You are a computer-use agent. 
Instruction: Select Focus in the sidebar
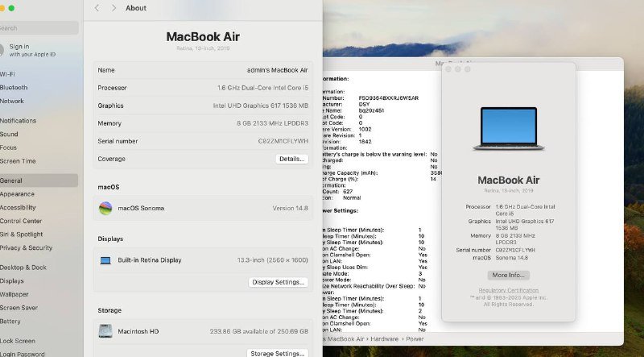(8, 147)
